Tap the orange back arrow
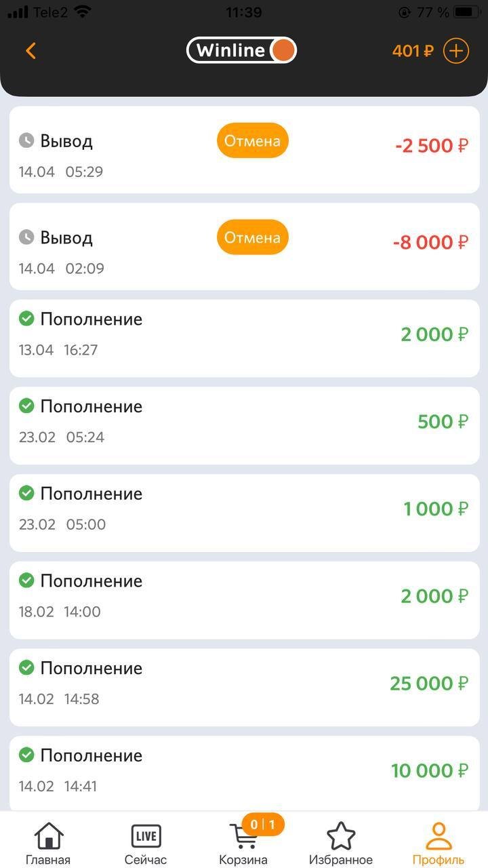 click(x=30, y=51)
